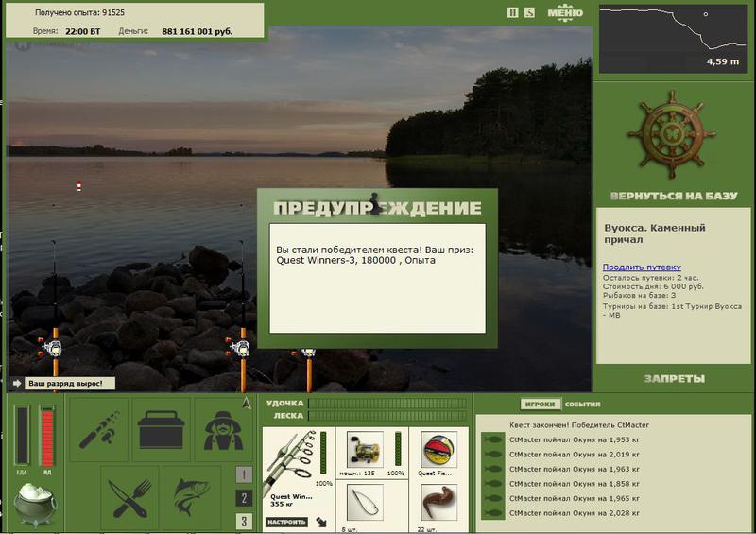Click the Турниры на базе tournament line
This screenshot has height=534, width=756.
click(x=672, y=311)
